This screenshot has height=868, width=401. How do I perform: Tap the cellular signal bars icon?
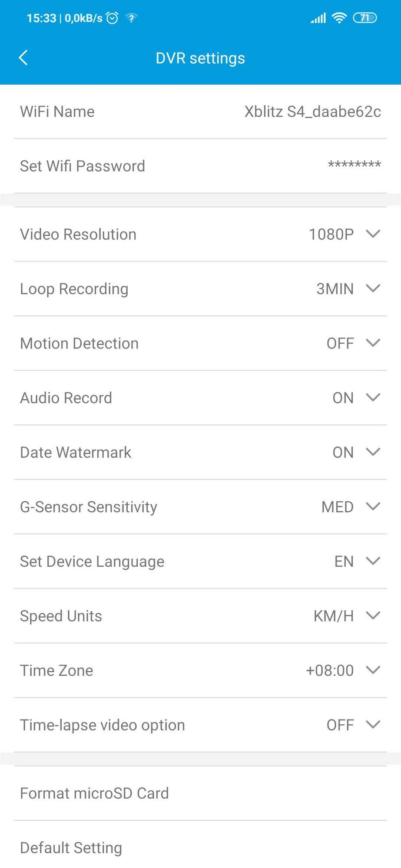pyautogui.click(x=318, y=18)
